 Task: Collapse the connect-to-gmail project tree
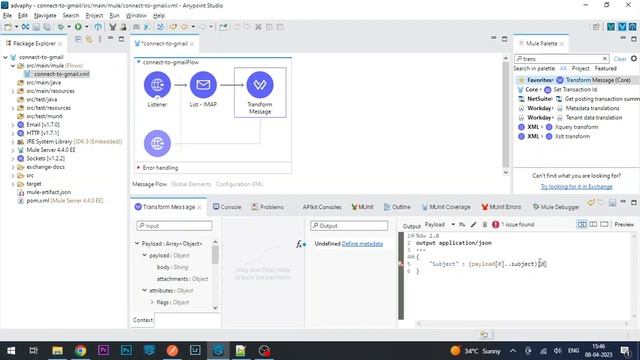5,57
